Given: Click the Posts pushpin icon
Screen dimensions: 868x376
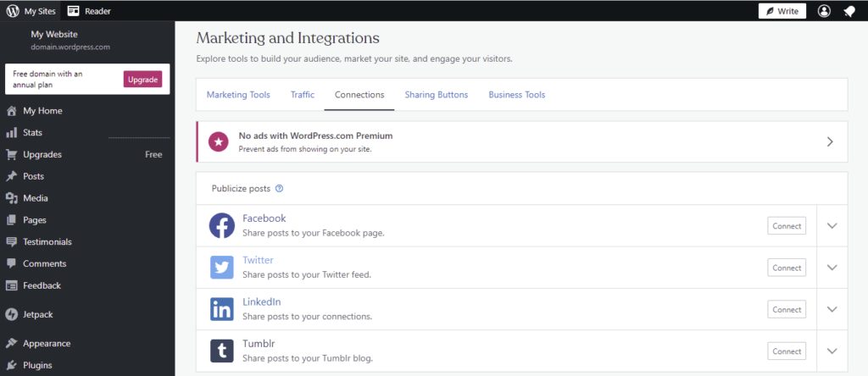Looking at the screenshot, I should point(11,176).
